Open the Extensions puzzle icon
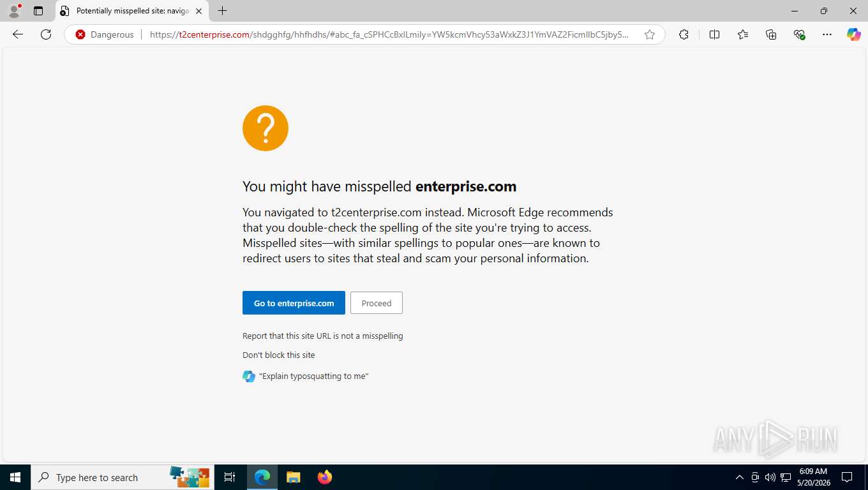This screenshot has width=868, height=490. tap(684, 34)
